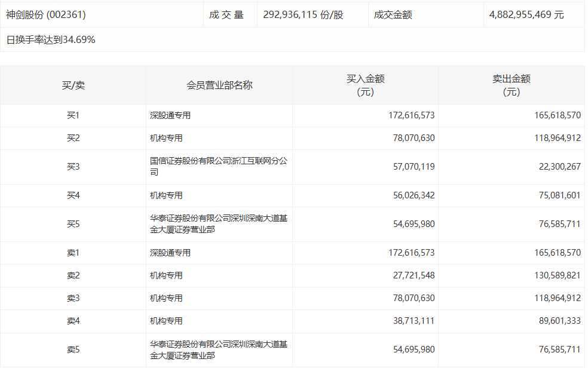Select the 292,936,115 份/股 volume value

tap(303, 15)
